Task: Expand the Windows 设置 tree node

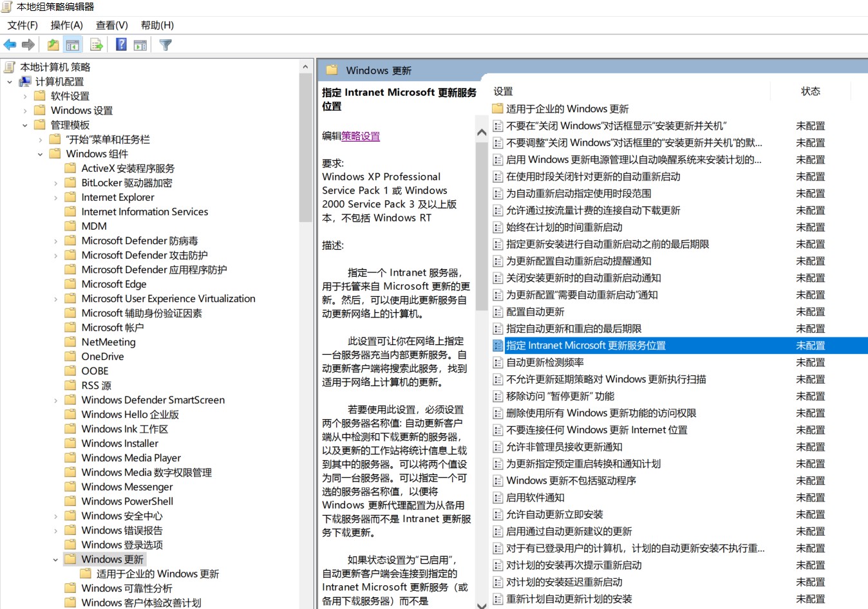Action: pyautogui.click(x=25, y=111)
